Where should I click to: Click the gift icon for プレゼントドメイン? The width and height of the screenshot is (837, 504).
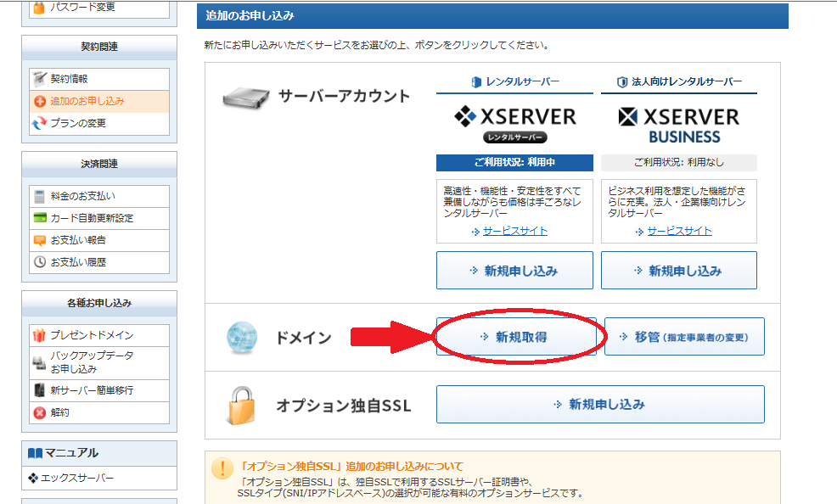pos(39,335)
